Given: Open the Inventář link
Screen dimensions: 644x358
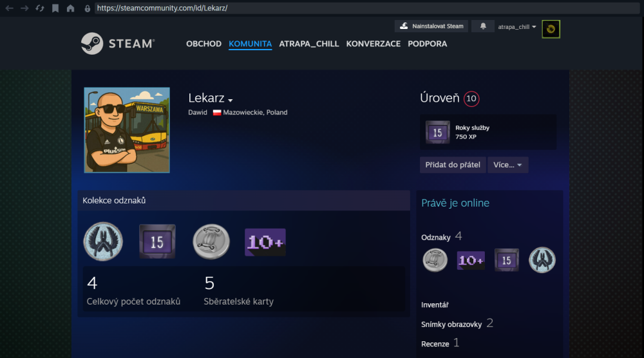Looking at the screenshot, I should [x=435, y=305].
